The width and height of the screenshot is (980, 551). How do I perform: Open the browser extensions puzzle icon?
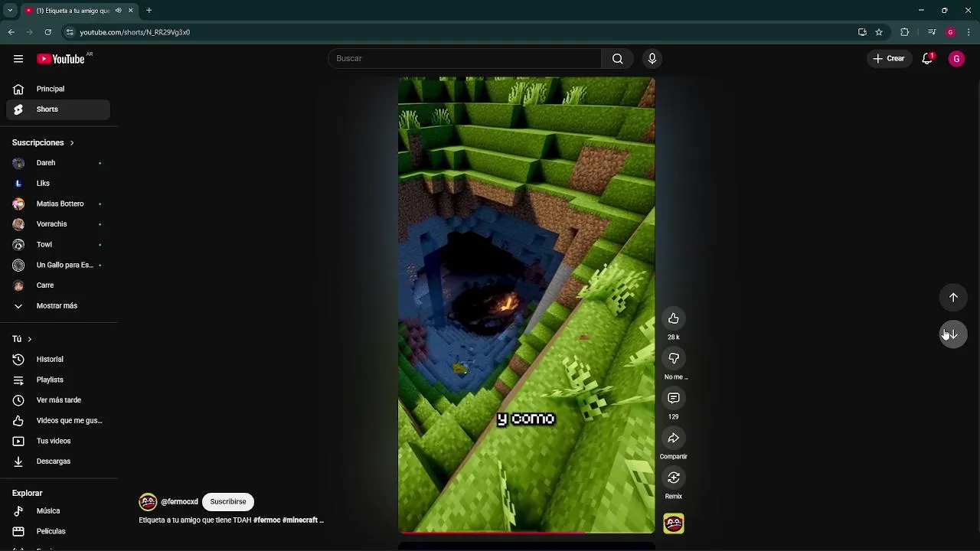(x=905, y=32)
